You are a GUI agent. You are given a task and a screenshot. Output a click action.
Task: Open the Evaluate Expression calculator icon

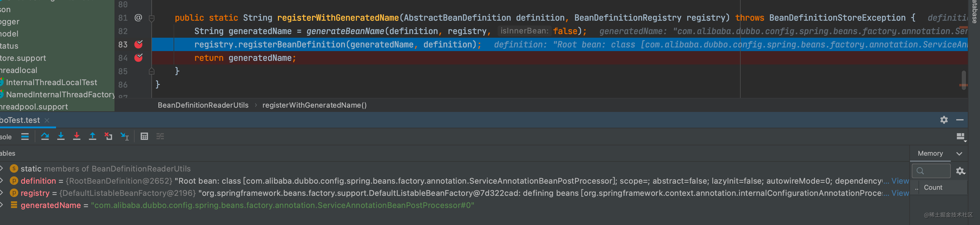point(144,137)
